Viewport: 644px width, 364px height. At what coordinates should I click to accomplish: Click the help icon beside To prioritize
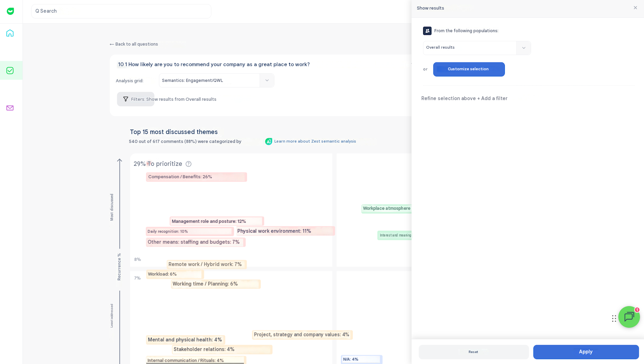tap(188, 164)
